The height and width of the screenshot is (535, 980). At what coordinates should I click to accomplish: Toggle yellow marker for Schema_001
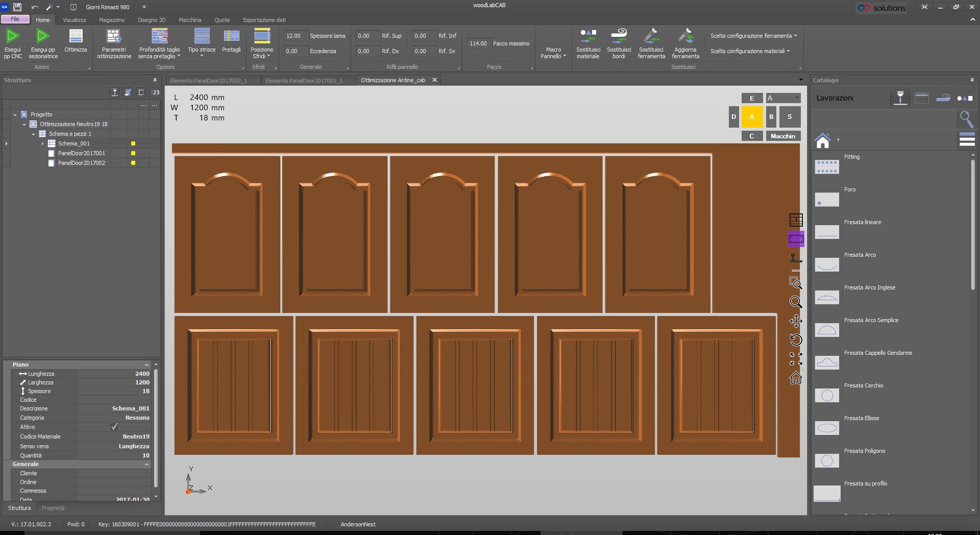[133, 143]
